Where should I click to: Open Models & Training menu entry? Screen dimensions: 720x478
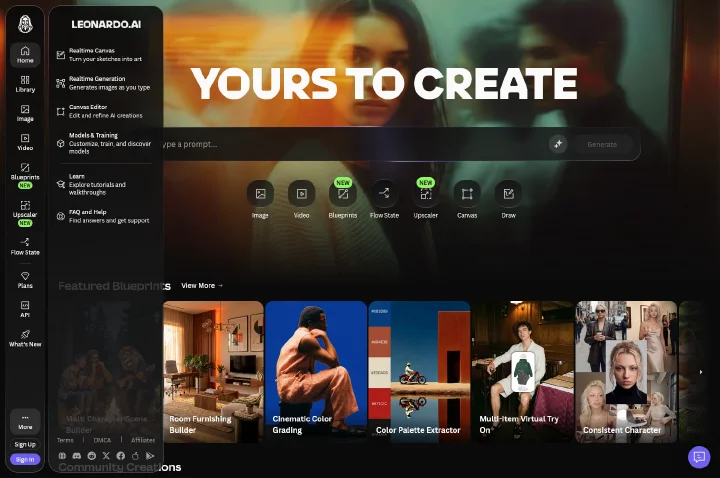point(104,143)
